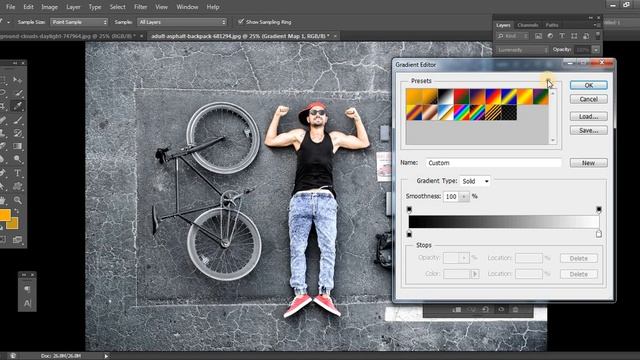The width and height of the screenshot is (640, 360).
Task: Close the adult-asphalt-backpack document tab
Action: coord(335,36)
